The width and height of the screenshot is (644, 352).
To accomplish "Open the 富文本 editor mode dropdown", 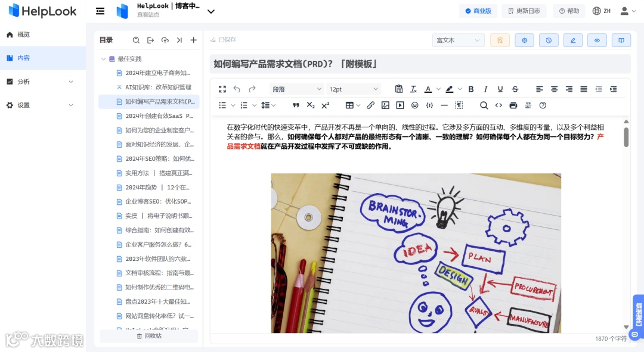I will click(x=458, y=39).
